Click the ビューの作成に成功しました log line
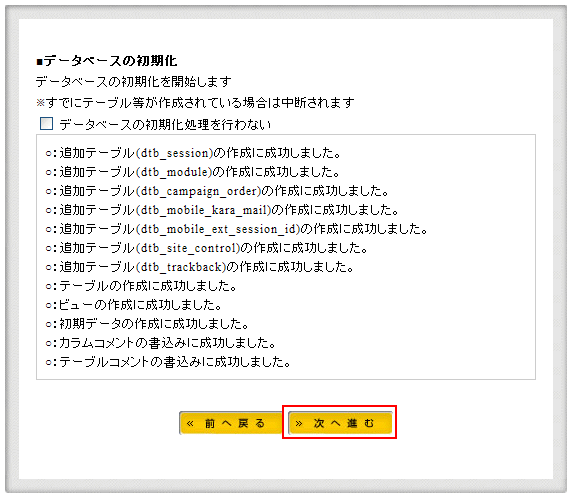The image size is (572, 498). tap(134, 305)
